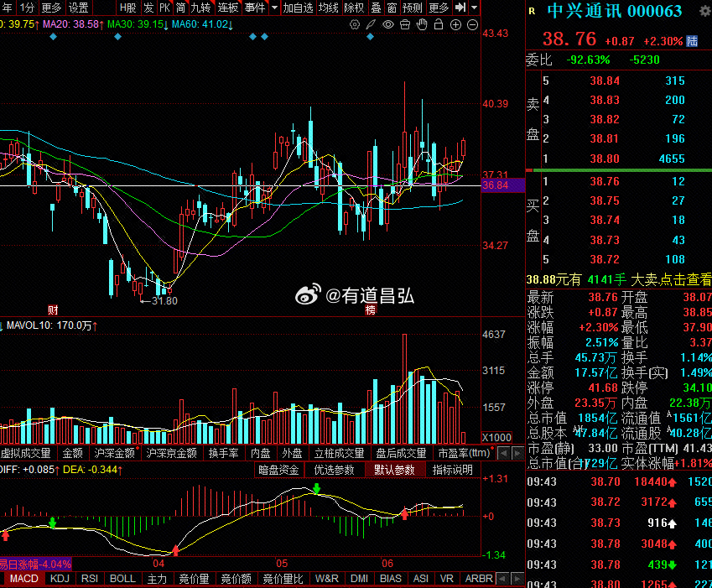The height and width of the screenshot is (588, 712).
Task: Toggle the eye visibility icon
Action: tap(387, 24)
